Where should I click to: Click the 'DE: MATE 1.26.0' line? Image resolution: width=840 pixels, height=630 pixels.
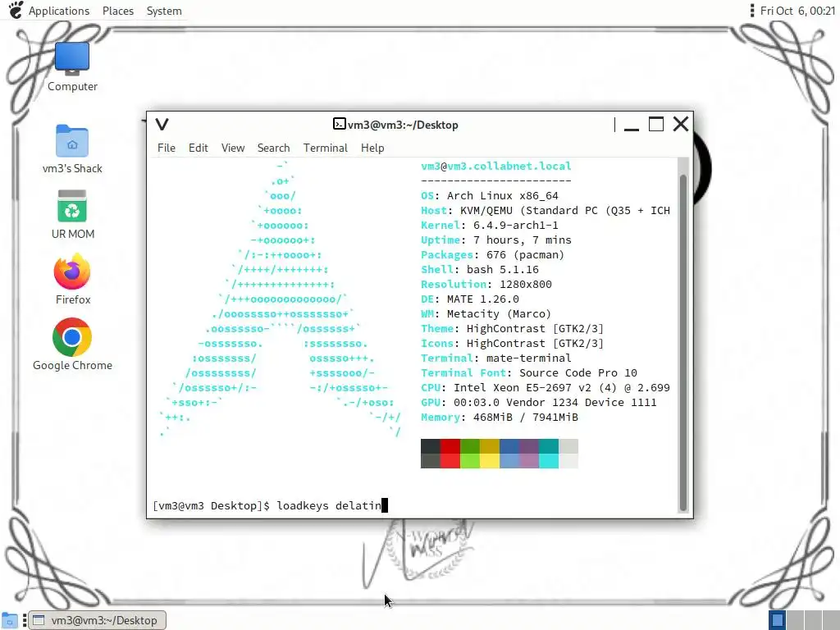click(x=470, y=299)
